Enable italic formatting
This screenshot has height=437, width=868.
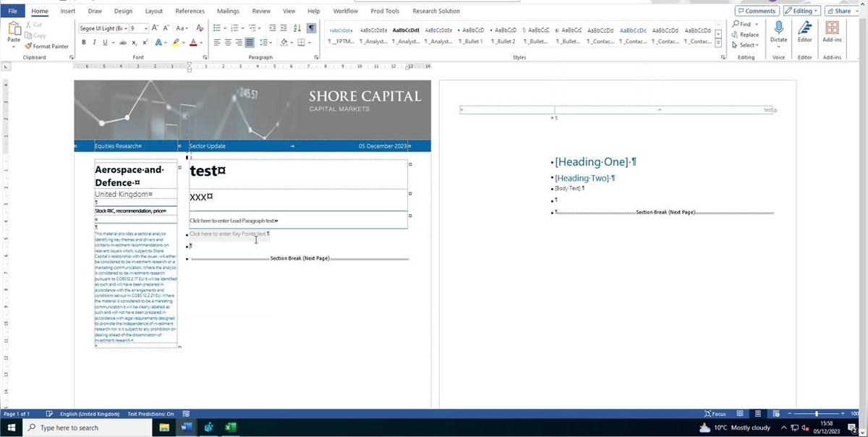[x=93, y=42]
